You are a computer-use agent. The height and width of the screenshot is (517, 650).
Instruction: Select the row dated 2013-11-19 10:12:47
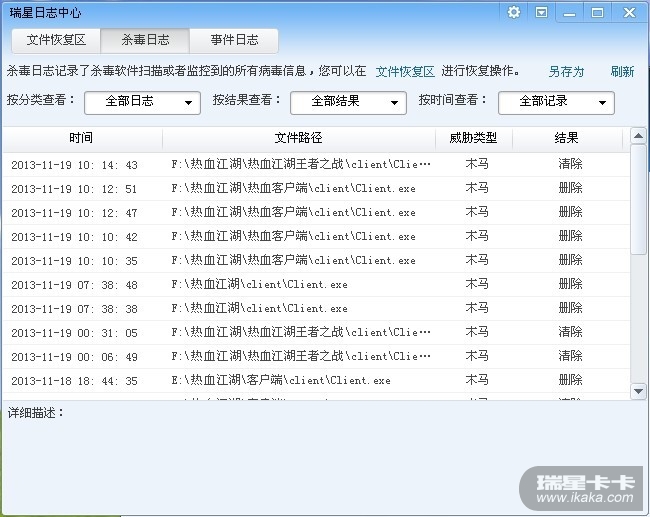[x=316, y=213]
